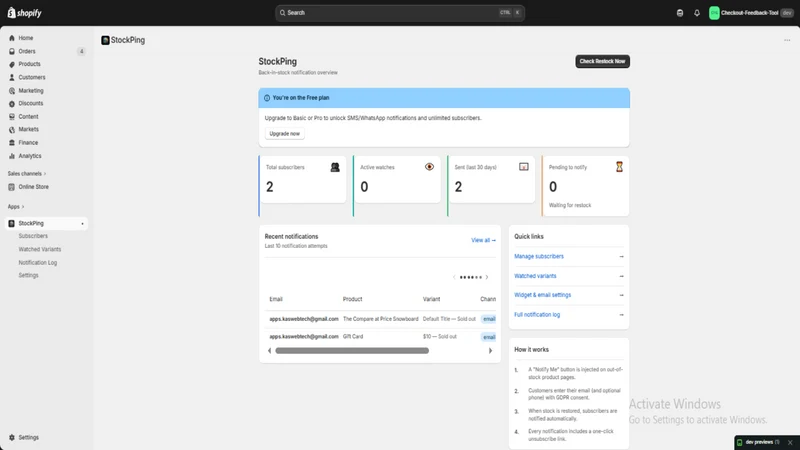Click email badge in Gift Card row
800x450 pixels.
489,337
